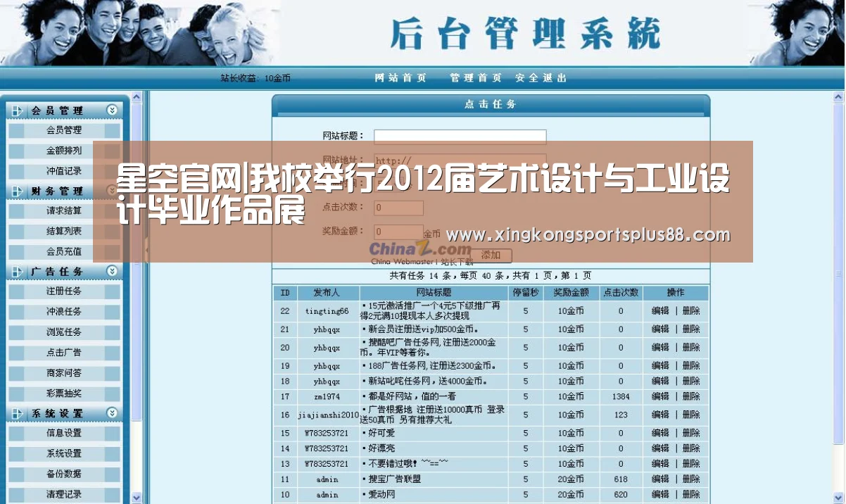Open 管理首页 in the top navigation

(476, 78)
